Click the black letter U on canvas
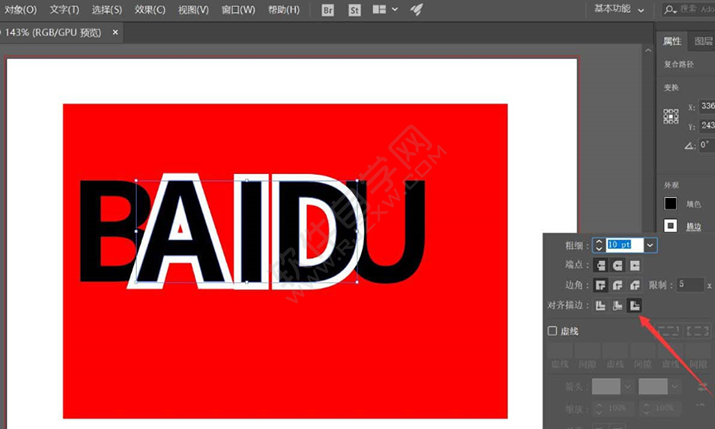This screenshot has width=715, height=429. [x=394, y=232]
